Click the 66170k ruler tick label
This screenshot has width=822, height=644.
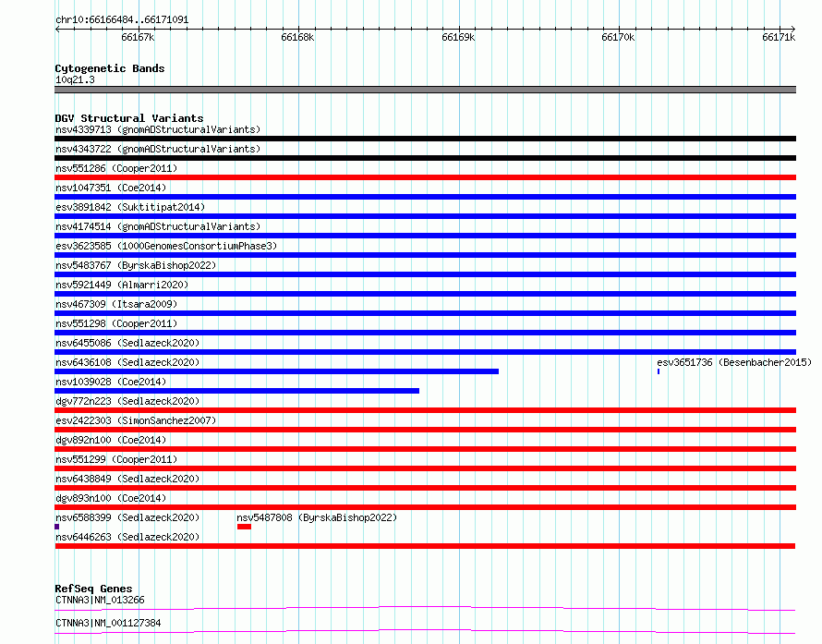click(618, 37)
